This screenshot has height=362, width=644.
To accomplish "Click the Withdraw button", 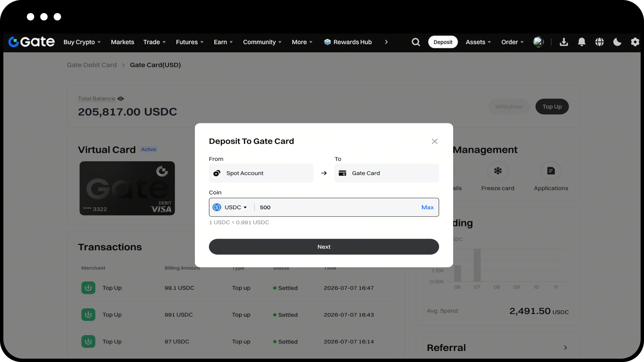I will pyautogui.click(x=509, y=107).
